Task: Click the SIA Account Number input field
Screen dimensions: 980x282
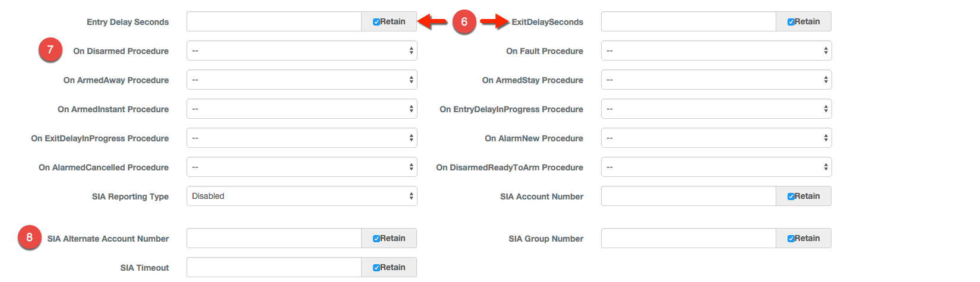Action: 688,197
